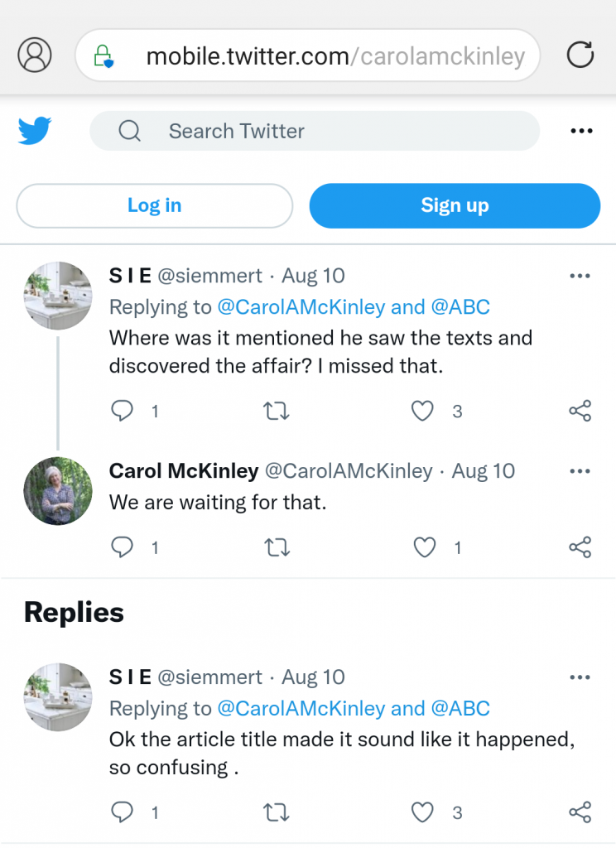This screenshot has width=616, height=848.
Task: Click the Sign up button
Action: pos(455,205)
